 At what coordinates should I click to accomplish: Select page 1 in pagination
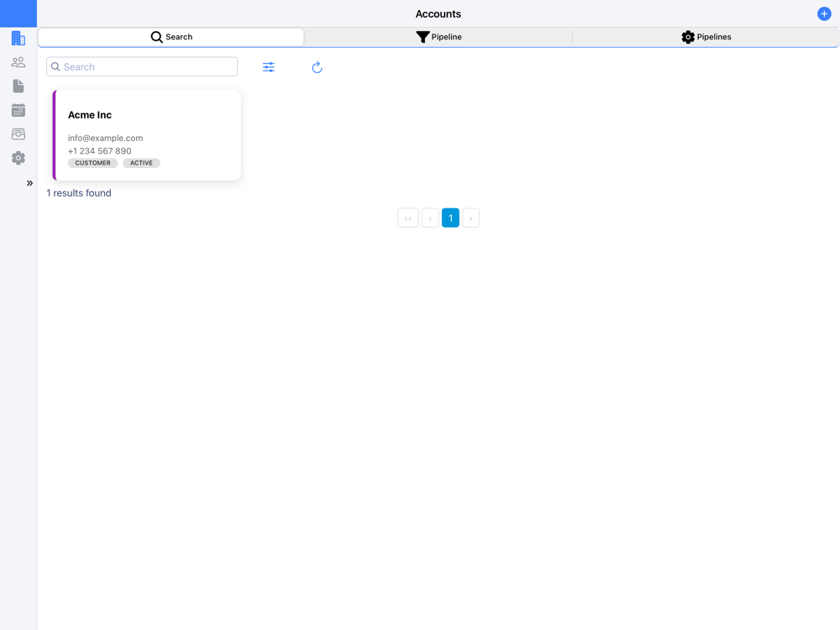[x=450, y=218]
